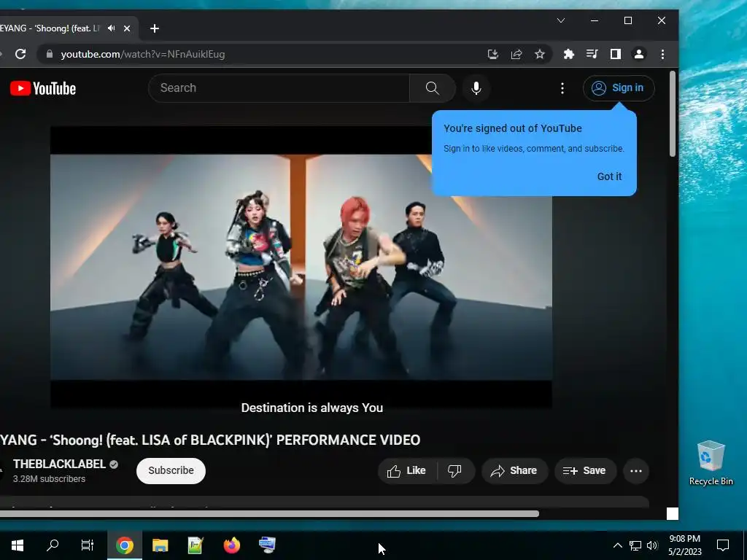Open the green notepad app on taskbar
Image resolution: width=747 pixels, height=560 pixels.
tap(196, 545)
